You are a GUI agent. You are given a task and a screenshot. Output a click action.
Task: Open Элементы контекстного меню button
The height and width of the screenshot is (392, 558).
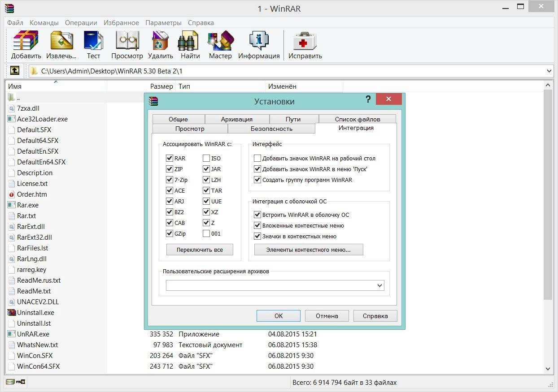pyautogui.click(x=309, y=250)
